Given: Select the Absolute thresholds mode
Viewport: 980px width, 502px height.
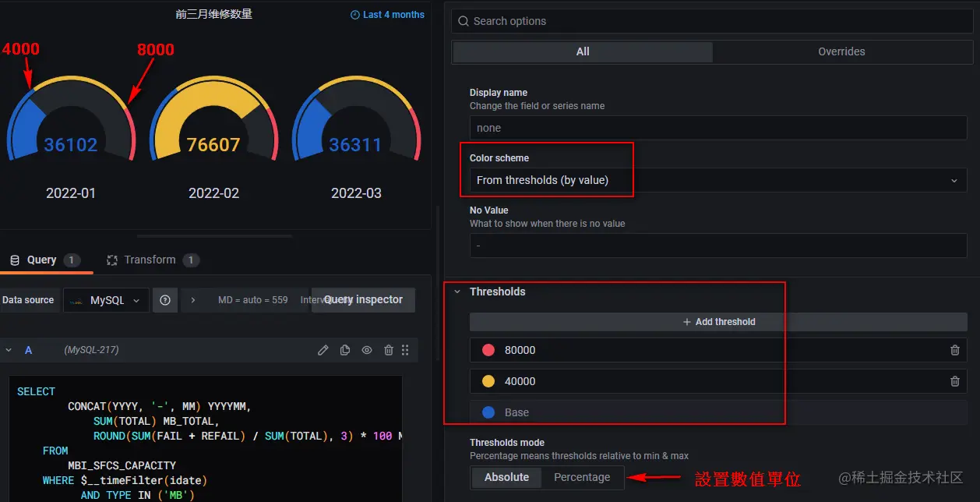Looking at the screenshot, I should [506, 477].
